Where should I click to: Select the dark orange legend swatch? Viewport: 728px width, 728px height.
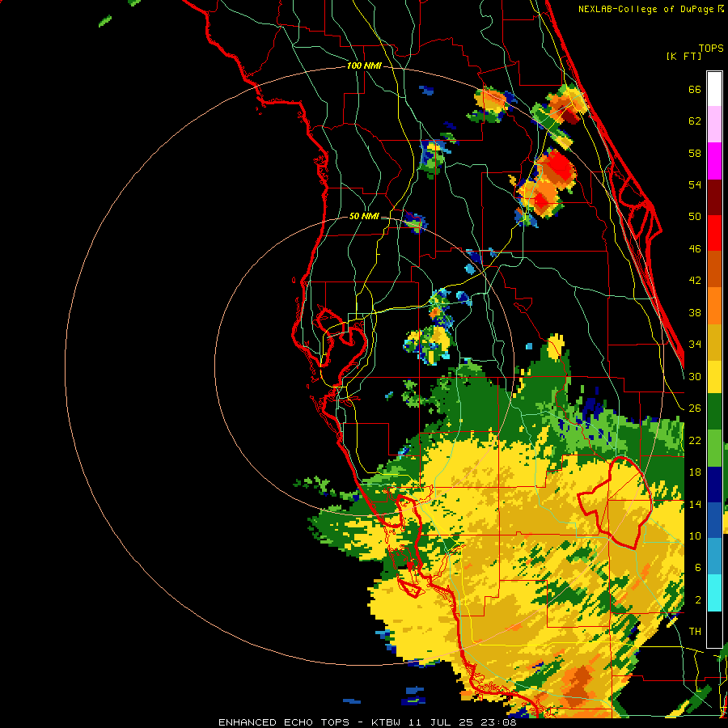(714, 269)
